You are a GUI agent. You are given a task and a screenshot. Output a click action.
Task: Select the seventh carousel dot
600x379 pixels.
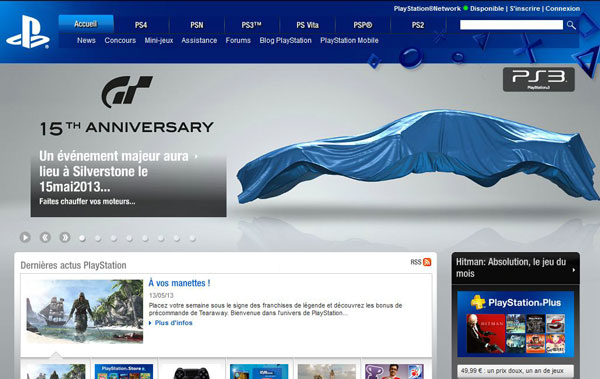[x=176, y=238]
